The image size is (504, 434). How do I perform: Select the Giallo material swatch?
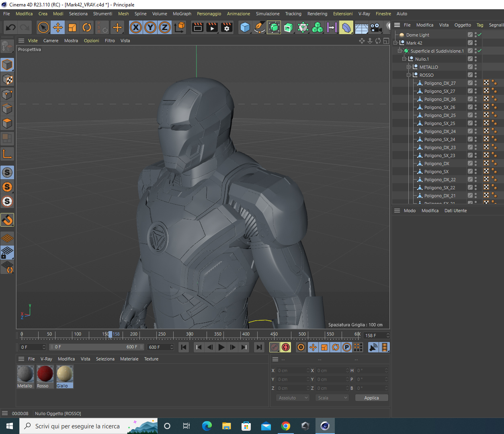(x=65, y=374)
